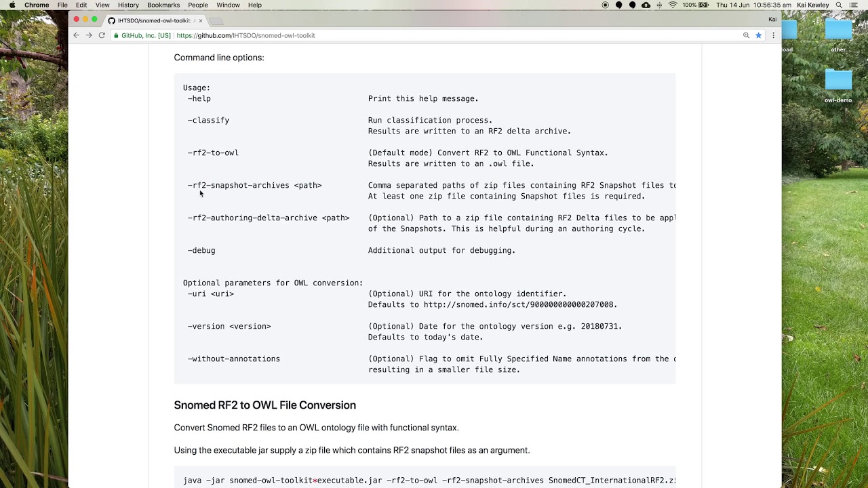The width and height of the screenshot is (868, 488).
Task: Click the '-uri <uri>' option text
Action: tap(211, 293)
